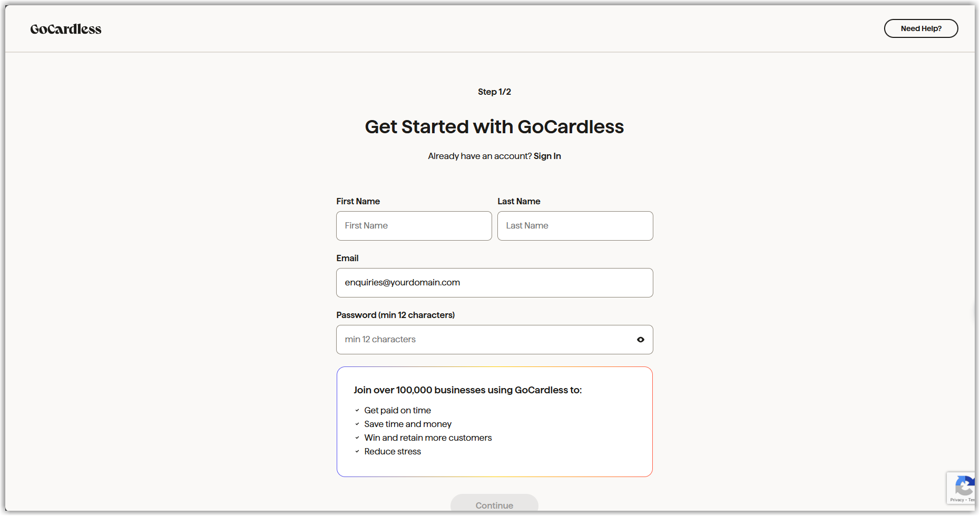Image resolution: width=980 pixels, height=516 pixels.
Task: Click 'Win and retain more customers' item
Action: click(428, 438)
